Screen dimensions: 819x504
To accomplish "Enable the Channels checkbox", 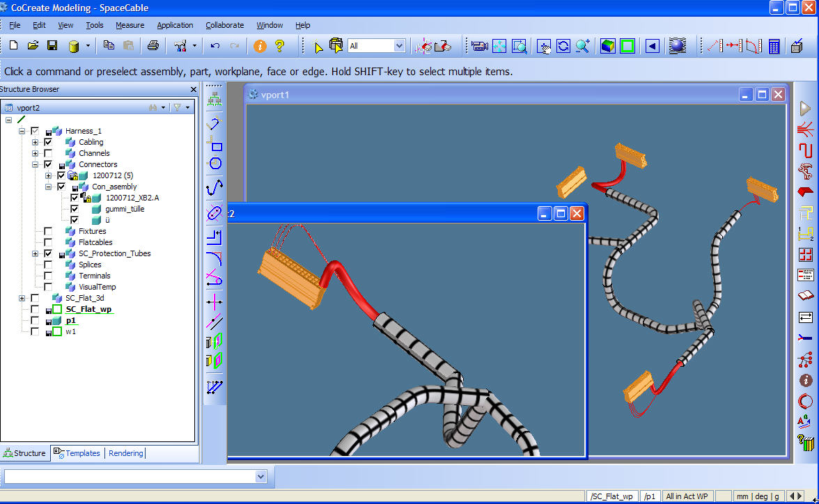I will click(48, 153).
